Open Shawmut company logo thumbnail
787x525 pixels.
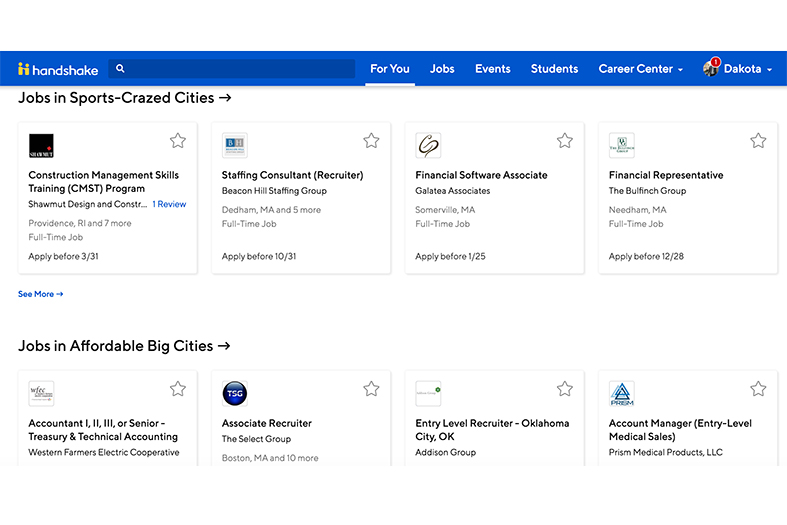tap(41, 146)
